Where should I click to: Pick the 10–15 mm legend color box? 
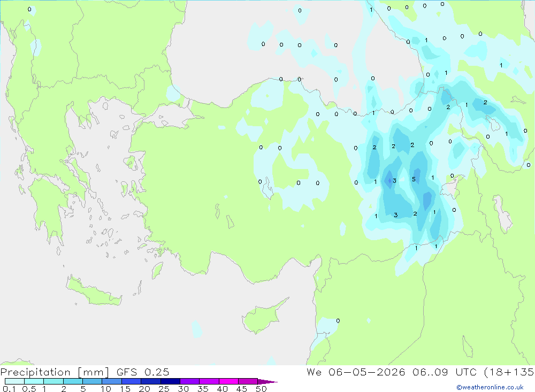112,381
